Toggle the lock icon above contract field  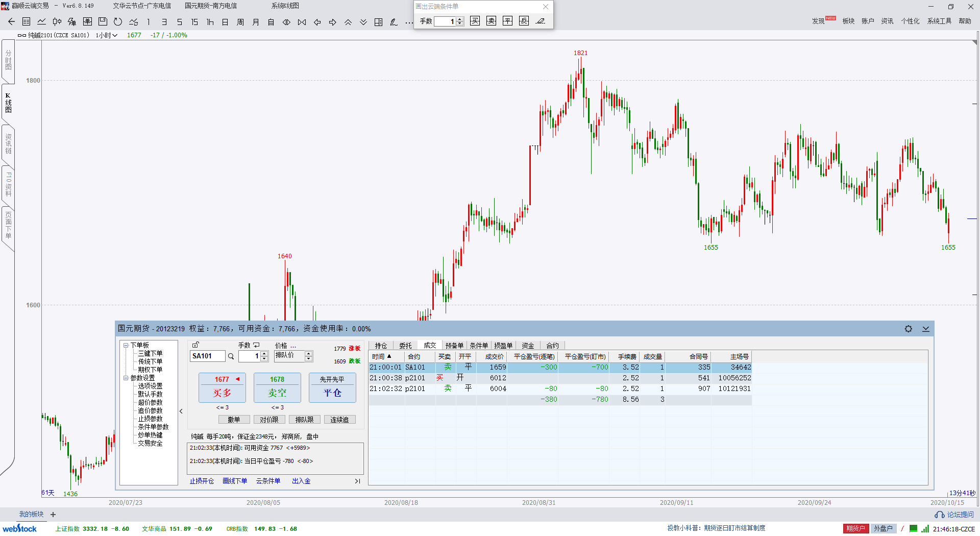click(x=195, y=345)
